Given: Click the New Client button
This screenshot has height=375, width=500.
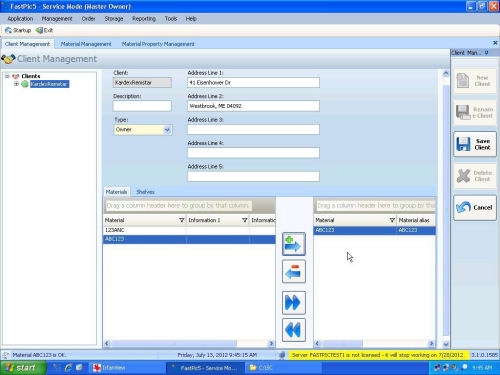Looking at the screenshot, I should [475, 81].
